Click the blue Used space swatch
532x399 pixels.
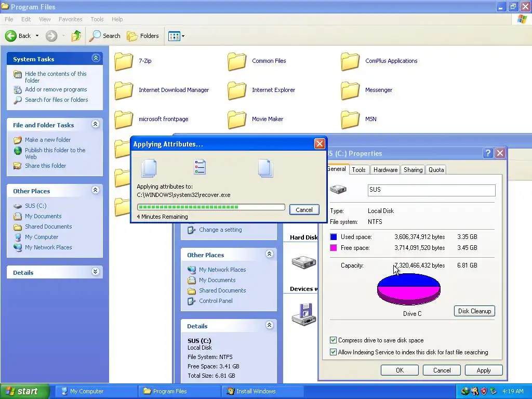[334, 237]
